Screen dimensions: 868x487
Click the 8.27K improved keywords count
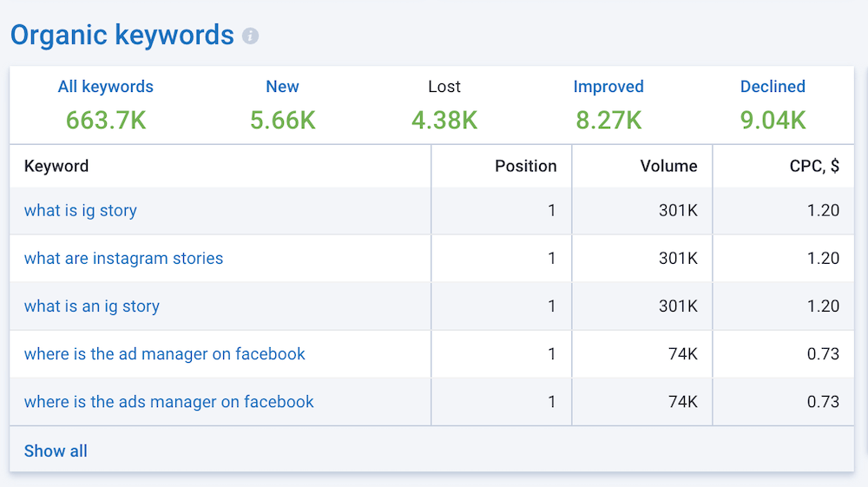pyautogui.click(x=608, y=120)
